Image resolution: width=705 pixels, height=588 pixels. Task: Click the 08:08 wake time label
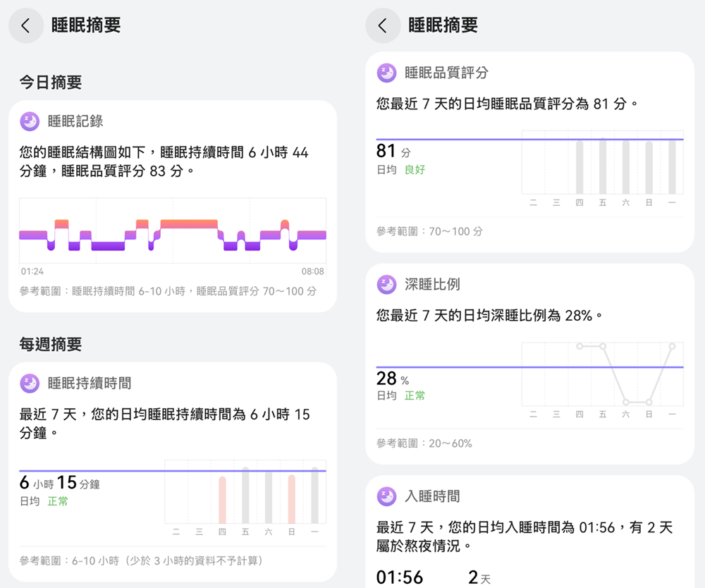(312, 271)
